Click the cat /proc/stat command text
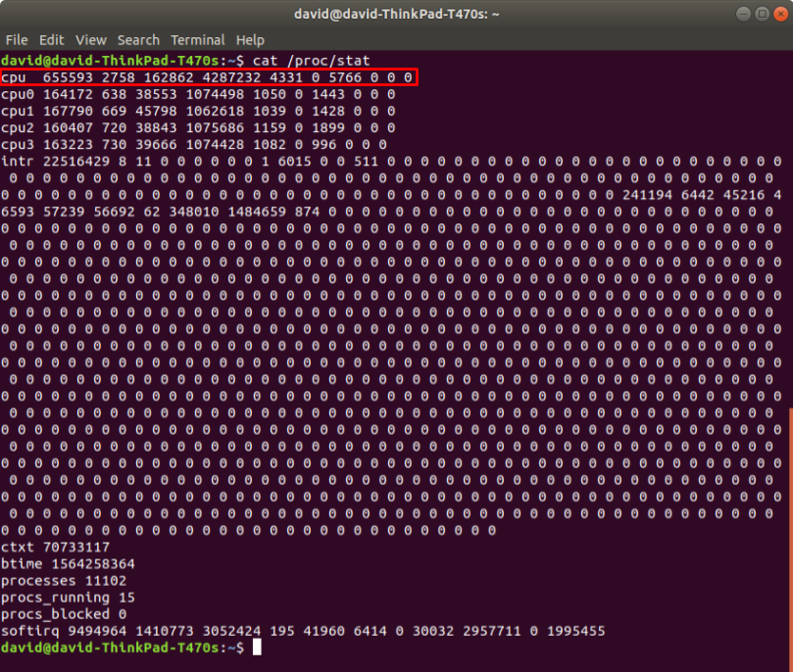Image resolution: width=793 pixels, height=672 pixels. [x=312, y=61]
